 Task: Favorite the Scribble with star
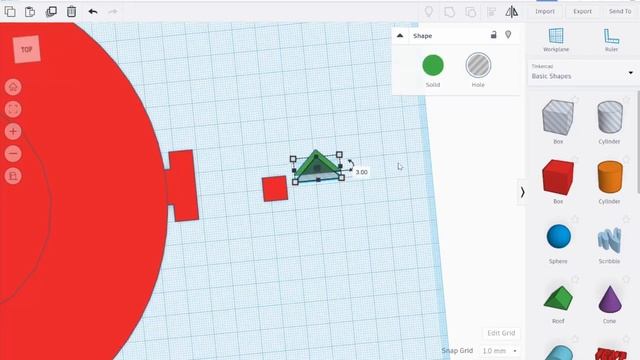627,220
